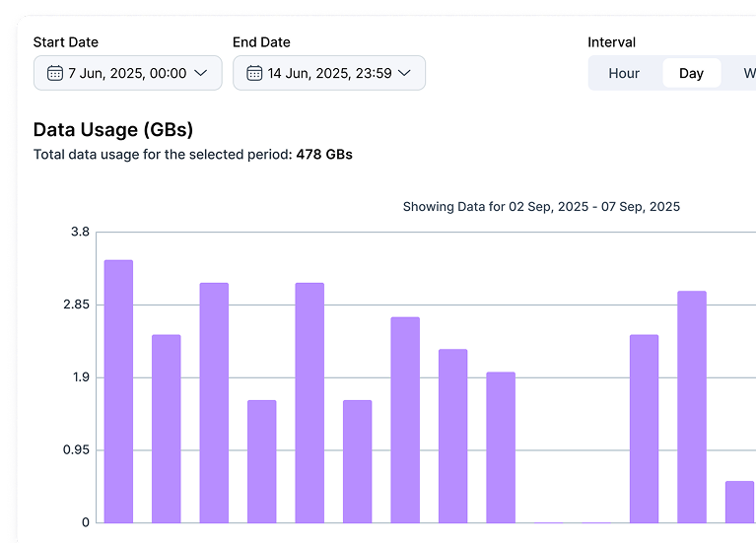
Task: Click the calendar icon in End Date field
Action: pos(254,73)
